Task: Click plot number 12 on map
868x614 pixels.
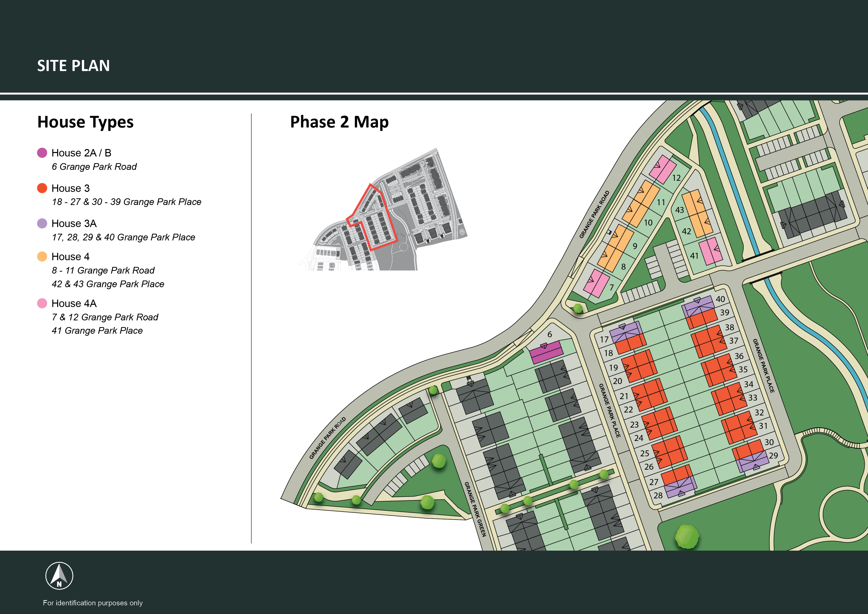Action: click(x=676, y=178)
